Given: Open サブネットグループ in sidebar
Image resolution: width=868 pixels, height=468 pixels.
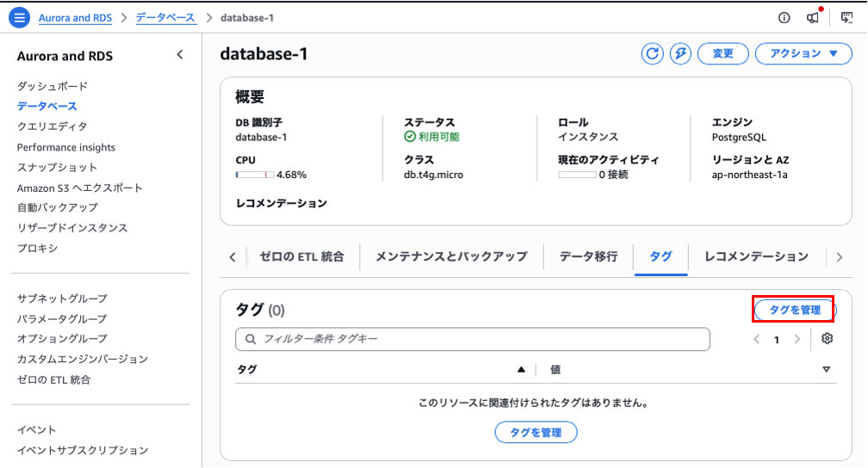Looking at the screenshot, I should tap(62, 299).
